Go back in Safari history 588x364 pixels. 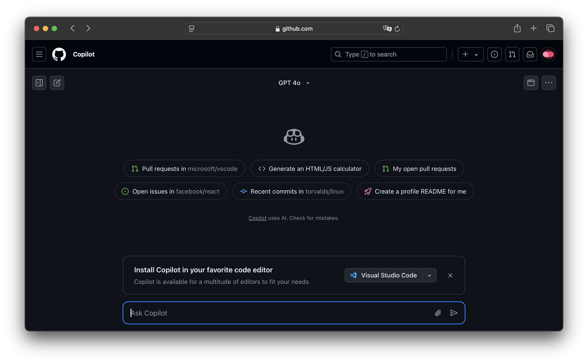tap(73, 28)
